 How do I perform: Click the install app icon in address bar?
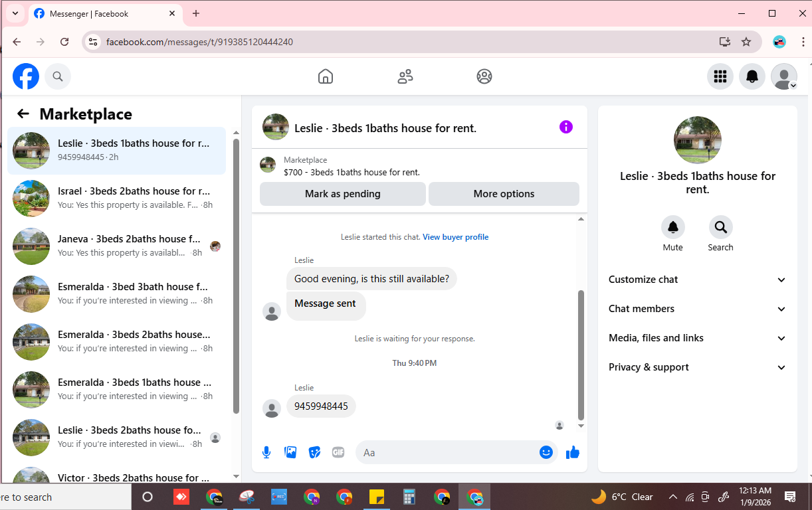tap(725, 42)
